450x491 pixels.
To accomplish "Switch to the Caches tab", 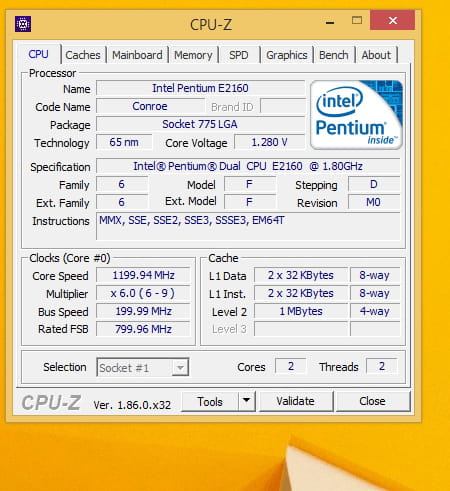I will [x=83, y=55].
